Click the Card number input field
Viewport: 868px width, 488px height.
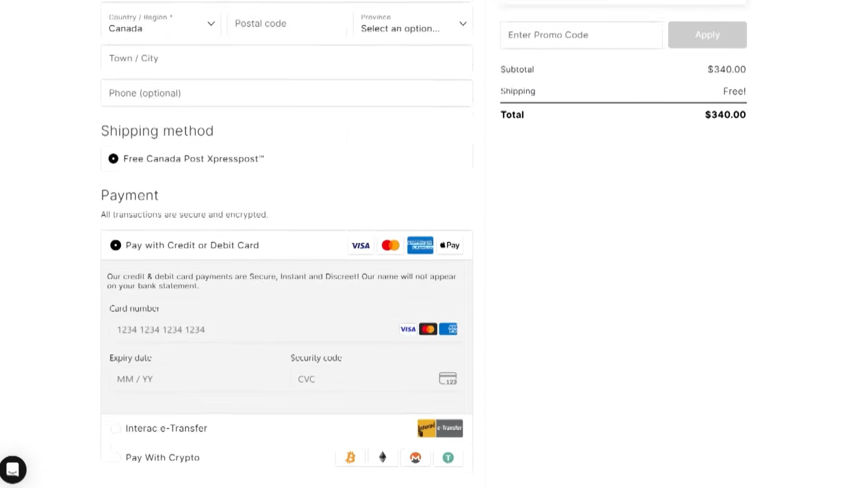tap(253, 330)
